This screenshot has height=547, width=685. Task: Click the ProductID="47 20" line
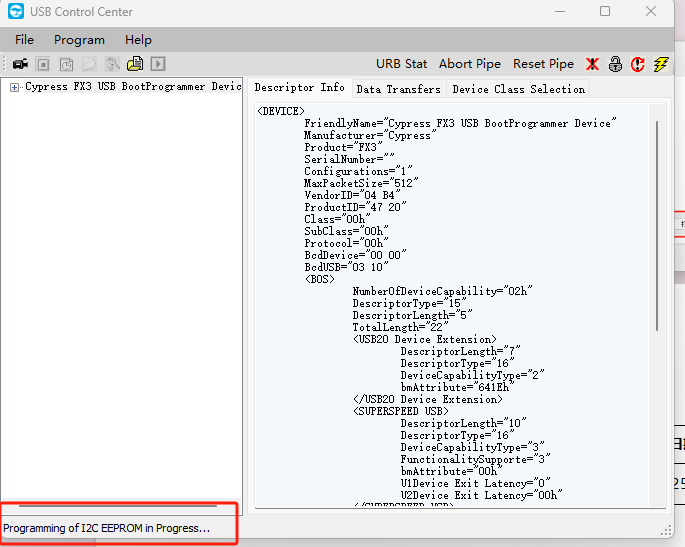355,207
